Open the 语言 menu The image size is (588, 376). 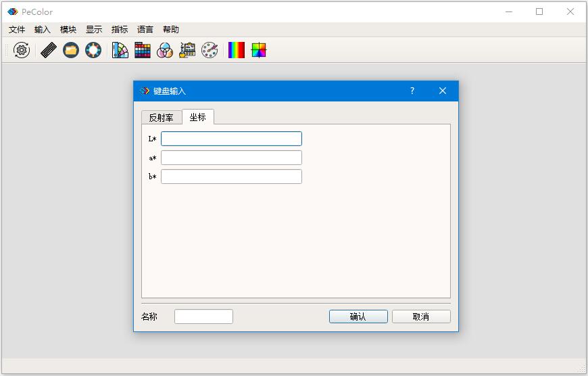tap(145, 29)
